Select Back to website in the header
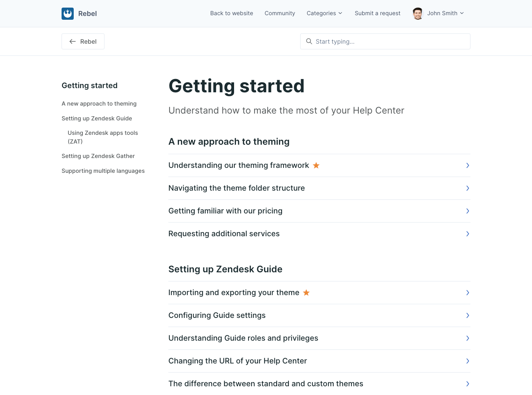532x395 pixels. coord(231,13)
